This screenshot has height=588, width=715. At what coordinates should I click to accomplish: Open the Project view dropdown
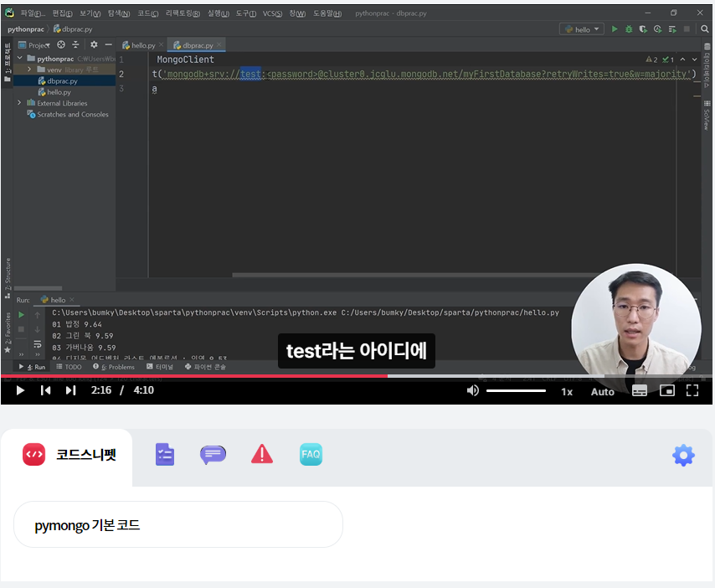[x=33, y=44]
